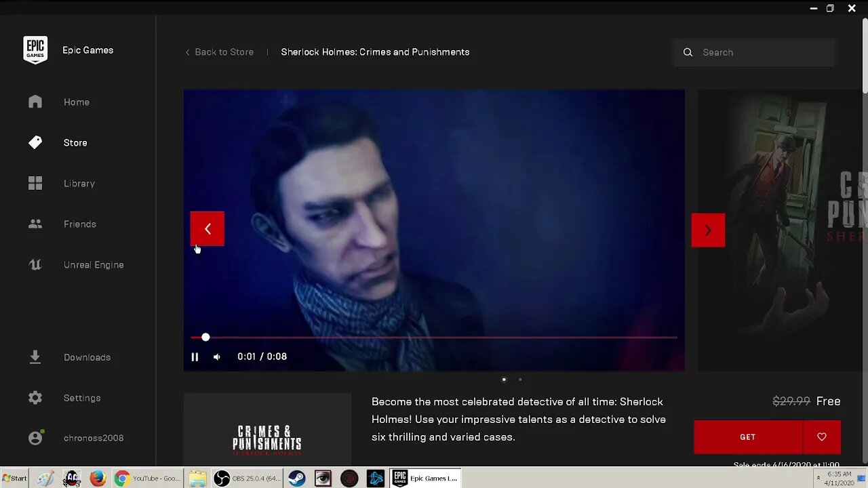Image resolution: width=868 pixels, height=488 pixels.
Task: Open the eye icon taskbar app
Action: pyautogui.click(x=323, y=479)
